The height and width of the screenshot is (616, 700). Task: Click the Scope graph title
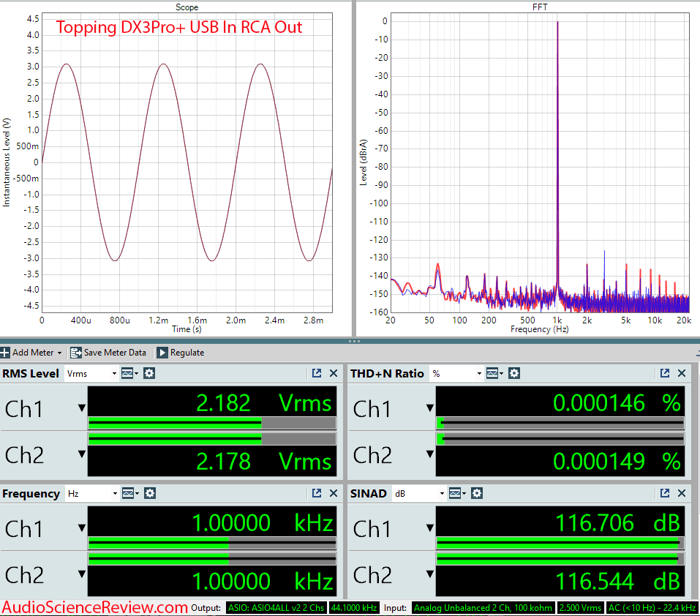pos(187,7)
